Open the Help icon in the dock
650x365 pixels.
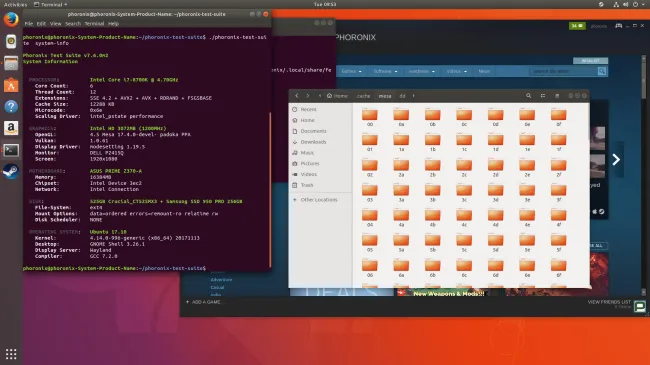point(11,107)
